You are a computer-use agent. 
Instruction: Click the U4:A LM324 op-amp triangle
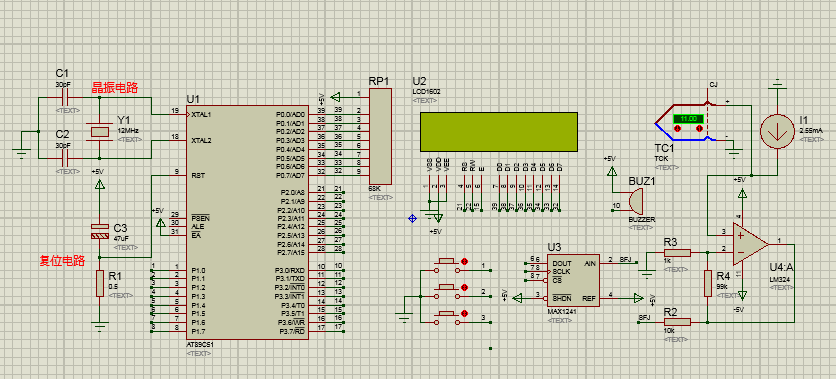tap(750, 244)
